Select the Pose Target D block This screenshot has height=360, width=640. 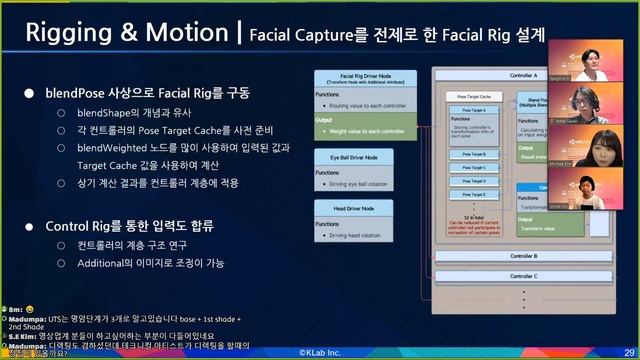[x=474, y=181]
